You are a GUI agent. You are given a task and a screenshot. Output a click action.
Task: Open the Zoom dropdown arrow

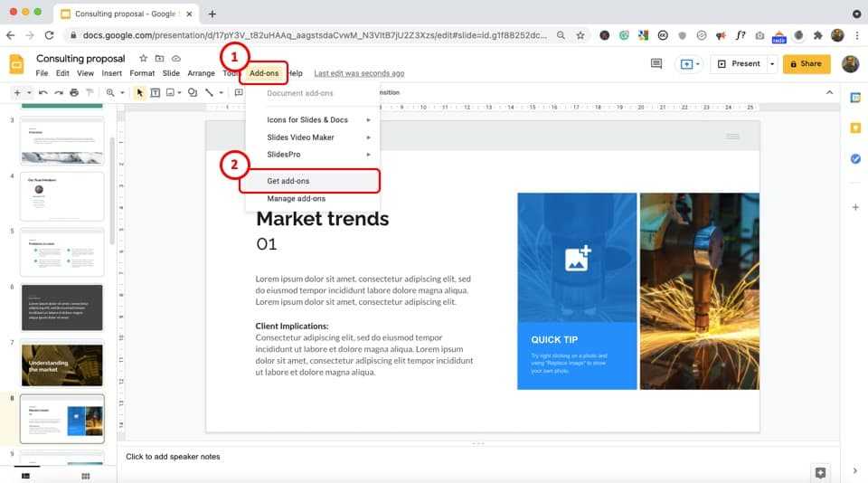pos(121,92)
